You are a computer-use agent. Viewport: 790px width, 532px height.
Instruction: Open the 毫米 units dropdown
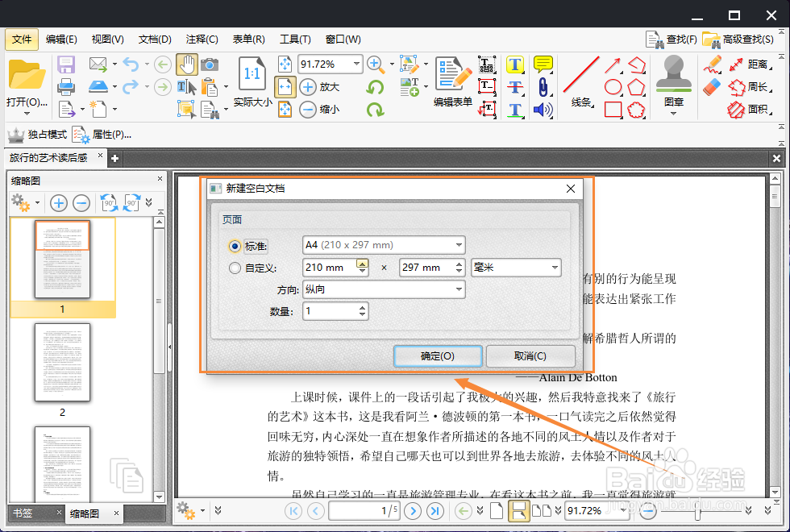(516, 267)
